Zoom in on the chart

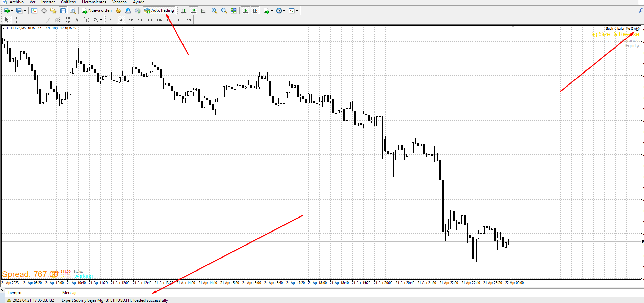coord(214,11)
